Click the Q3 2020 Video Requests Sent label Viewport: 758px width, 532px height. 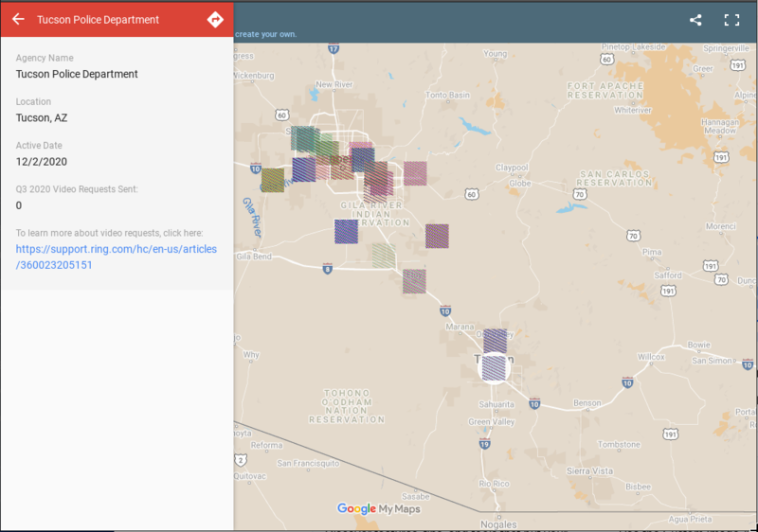click(x=77, y=189)
